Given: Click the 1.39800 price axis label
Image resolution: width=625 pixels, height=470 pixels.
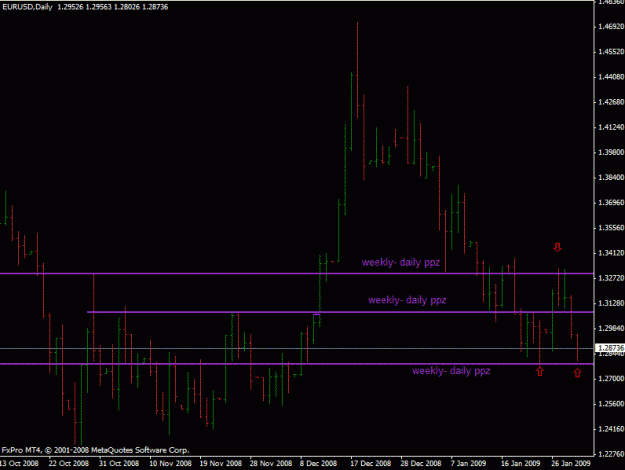Looking at the screenshot, I should pyautogui.click(x=611, y=152).
